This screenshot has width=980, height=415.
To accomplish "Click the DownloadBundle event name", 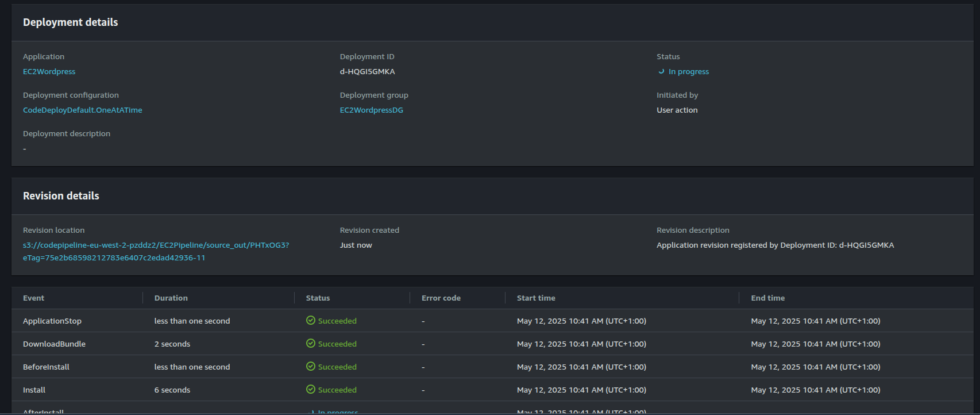I will point(54,344).
